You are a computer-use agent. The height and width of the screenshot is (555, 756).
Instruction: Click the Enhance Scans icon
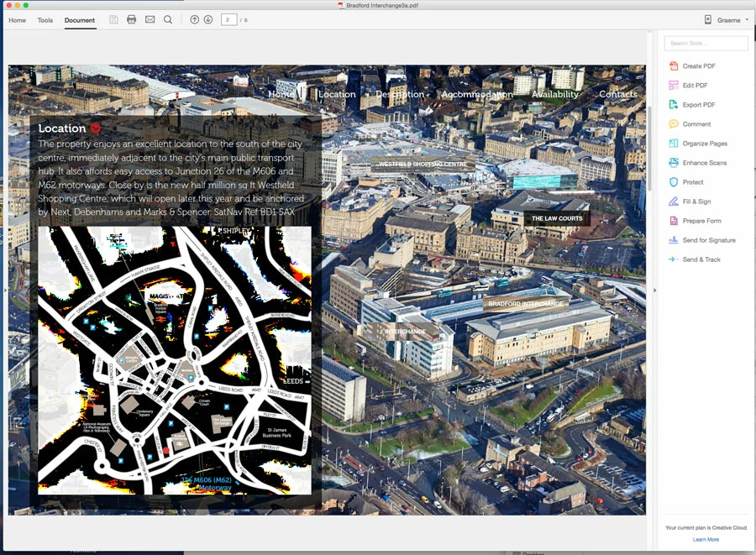coord(674,162)
